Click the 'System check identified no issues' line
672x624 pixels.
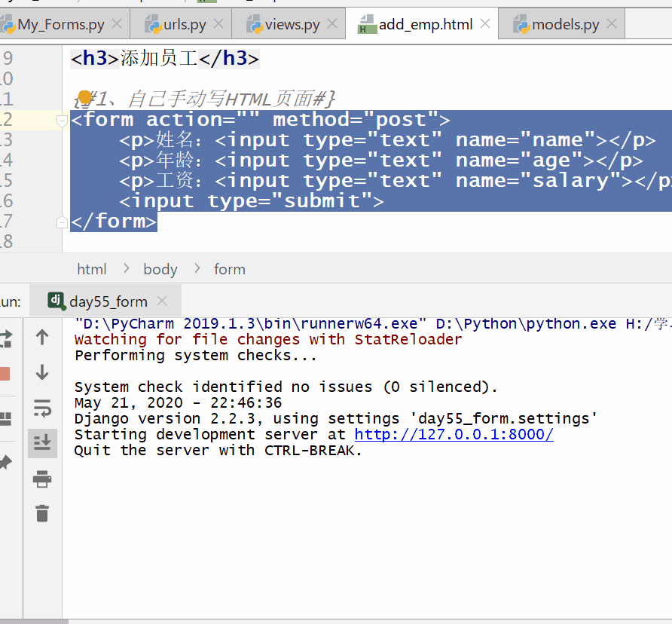[x=286, y=387]
